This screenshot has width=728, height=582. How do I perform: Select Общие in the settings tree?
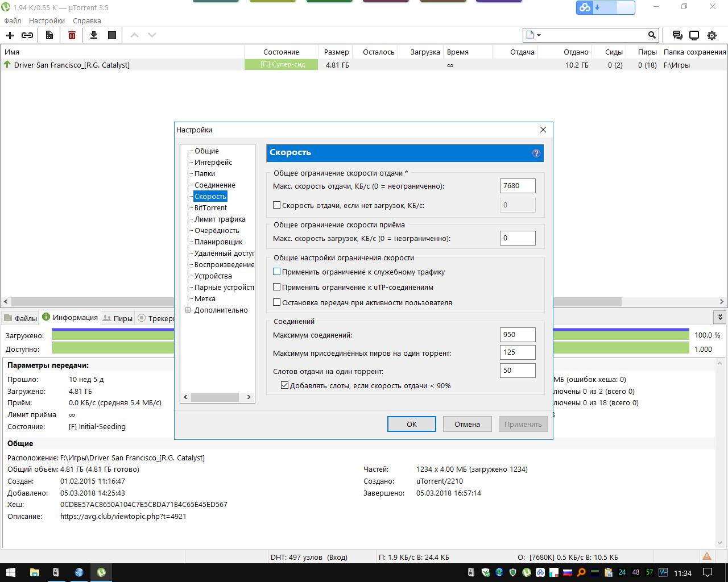(206, 151)
